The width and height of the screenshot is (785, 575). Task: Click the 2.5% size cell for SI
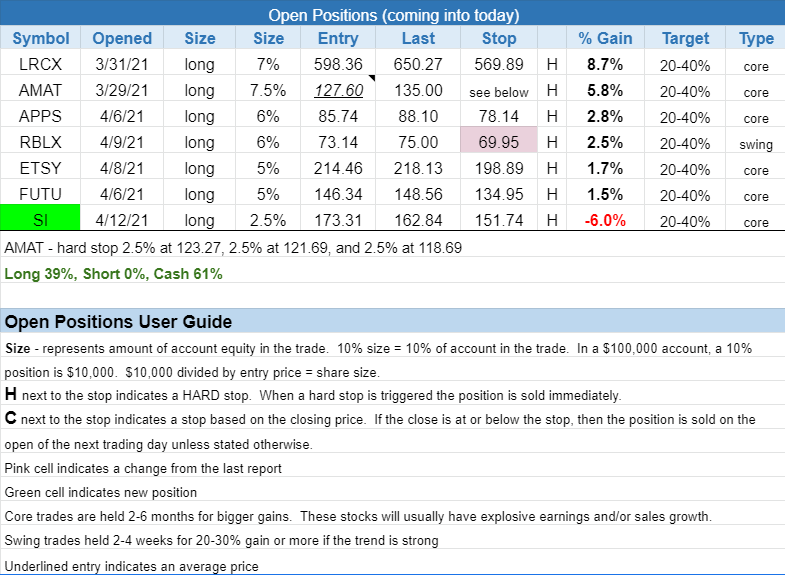point(268,220)
